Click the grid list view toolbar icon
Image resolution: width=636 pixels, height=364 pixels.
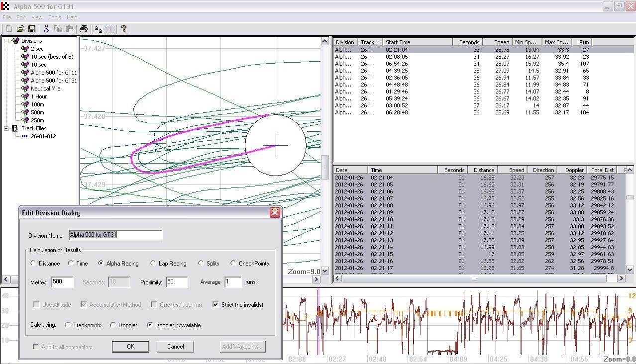[x=109, y=29]
